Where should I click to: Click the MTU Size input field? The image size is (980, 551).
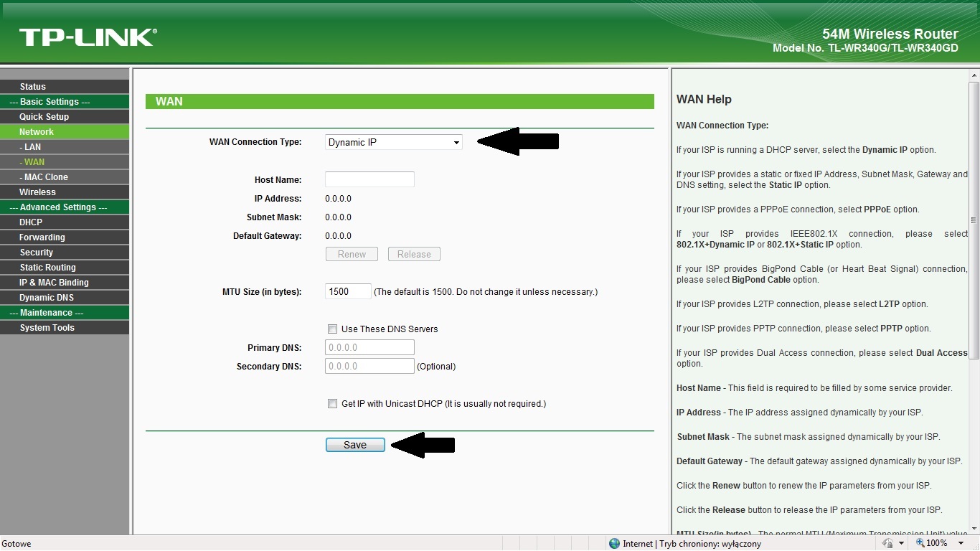point(348,291)
